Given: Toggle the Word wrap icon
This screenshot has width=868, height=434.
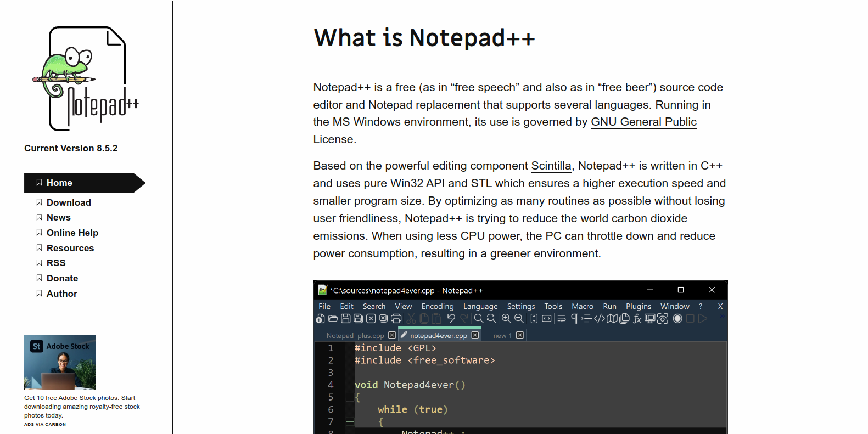Looking at the screenshot, I should click(x=562, y=318).
